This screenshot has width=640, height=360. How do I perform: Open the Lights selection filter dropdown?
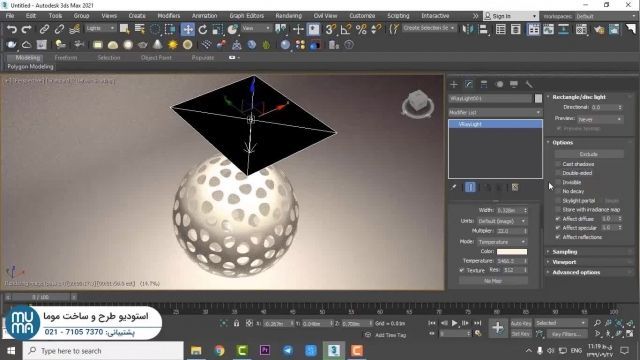(100, 28)
